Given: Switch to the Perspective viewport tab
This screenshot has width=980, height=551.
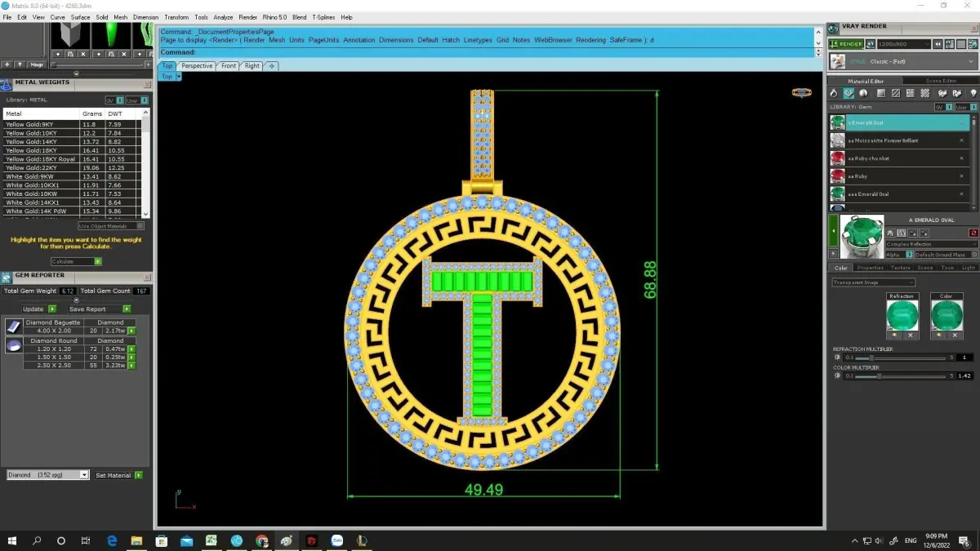Looking at the screenshot, I should click(x=197, y=66).
